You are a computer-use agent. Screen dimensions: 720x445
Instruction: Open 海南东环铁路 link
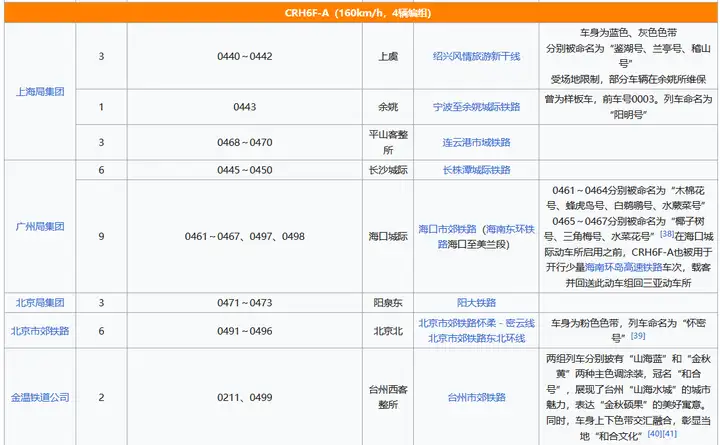pos(510,229)
